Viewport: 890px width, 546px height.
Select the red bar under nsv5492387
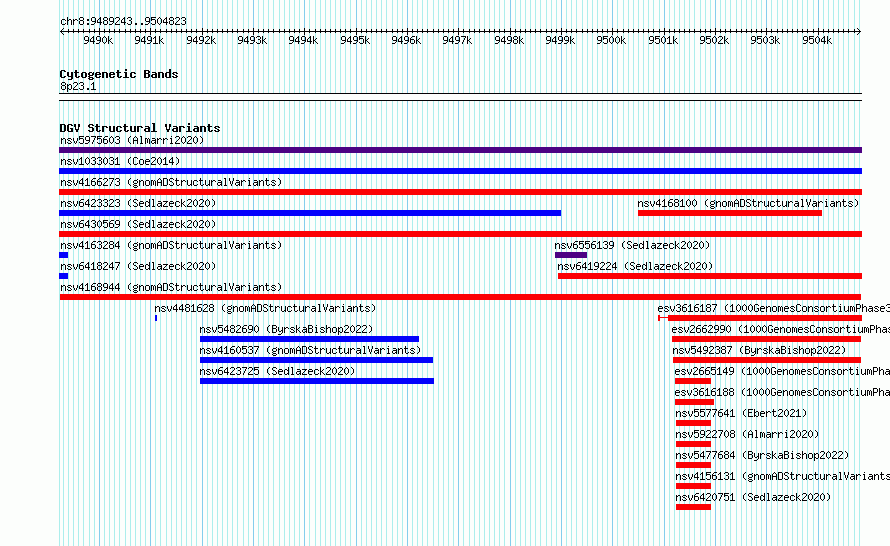(x=767, y=360)
